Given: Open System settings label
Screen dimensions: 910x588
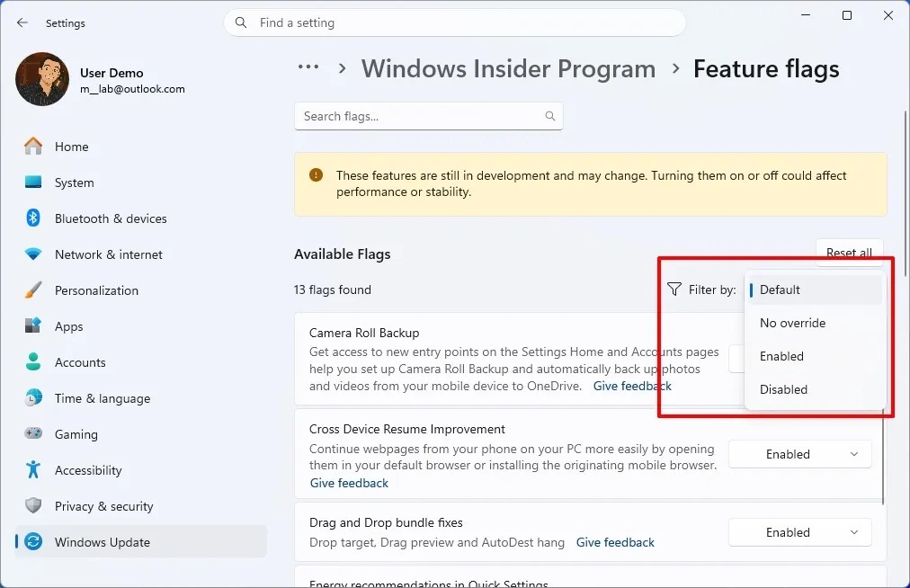Looking at the screenshot, I should 75,183.
